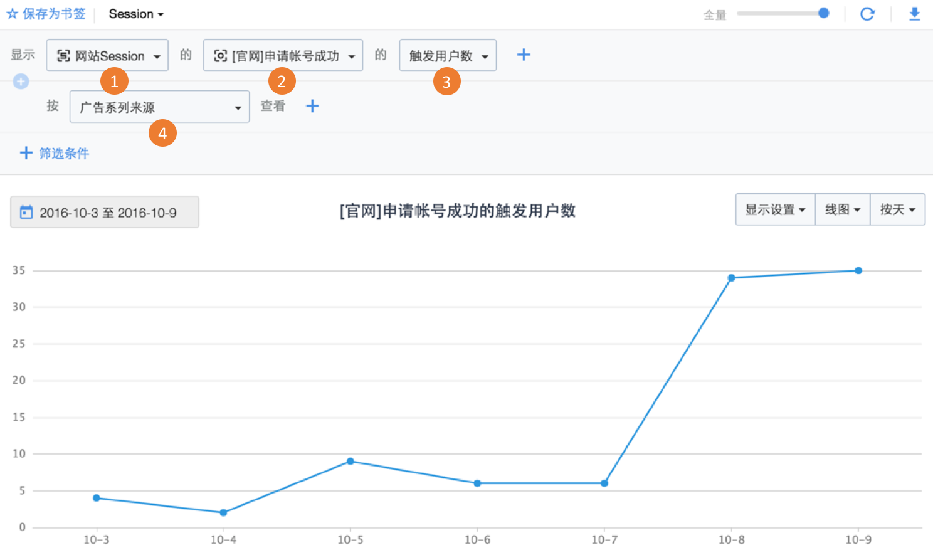Open the 触发用户数 metric dropdown
The width and height of the screenshot is (933, 560).
pos(448,55)
